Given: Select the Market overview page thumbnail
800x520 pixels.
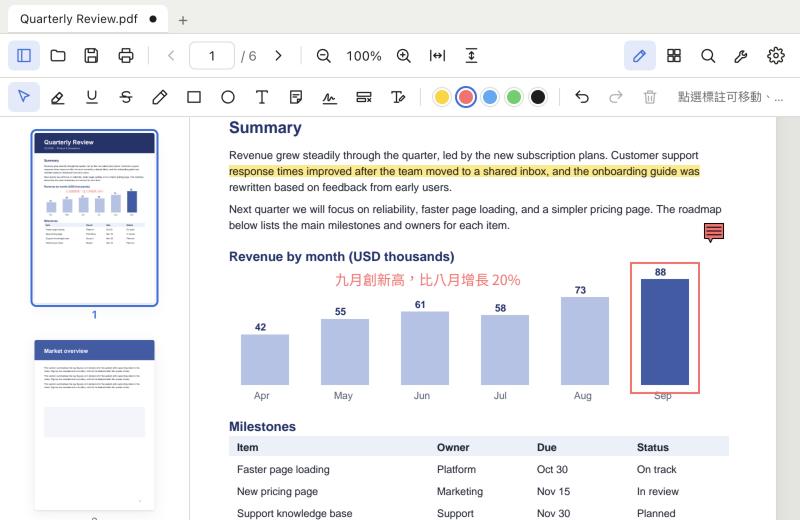Looking at the screenshot, I should point(94,425).
